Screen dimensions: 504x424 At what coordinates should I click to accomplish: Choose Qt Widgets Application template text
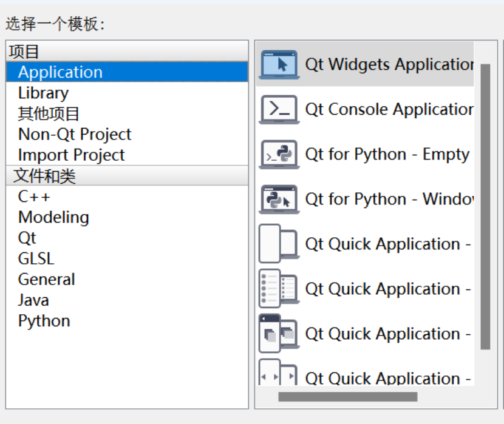tap(389, 64)
